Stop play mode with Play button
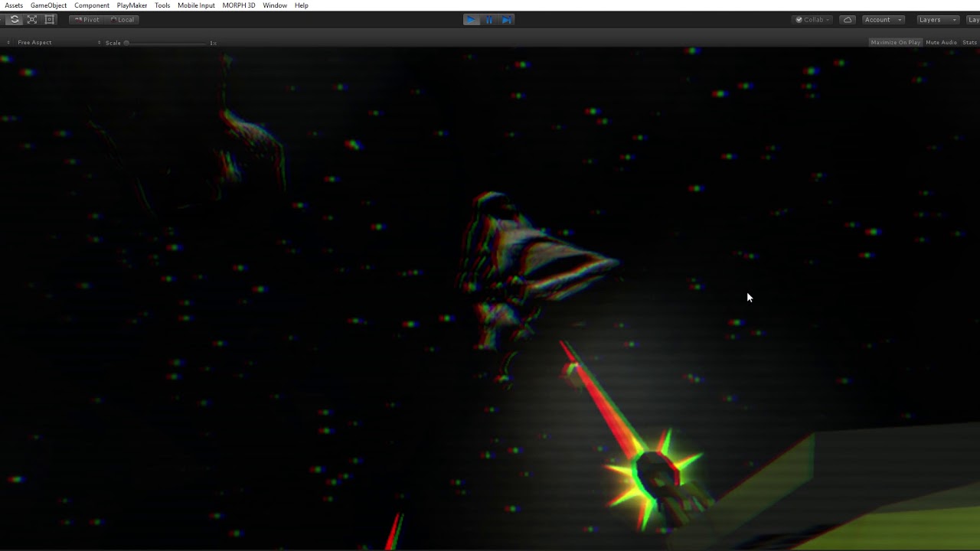This screenshot has width=980, height=551. click(x=471, y=20)
